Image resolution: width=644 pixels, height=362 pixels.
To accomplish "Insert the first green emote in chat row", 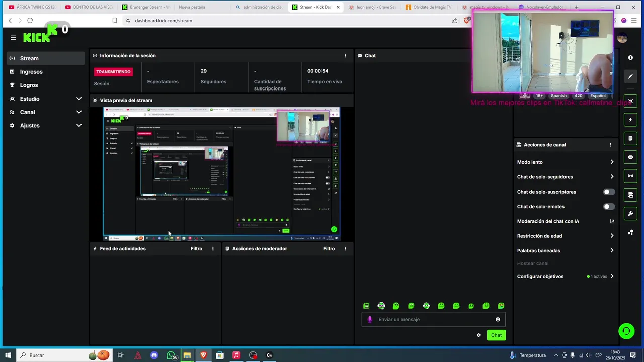I will tap(366, 306).
